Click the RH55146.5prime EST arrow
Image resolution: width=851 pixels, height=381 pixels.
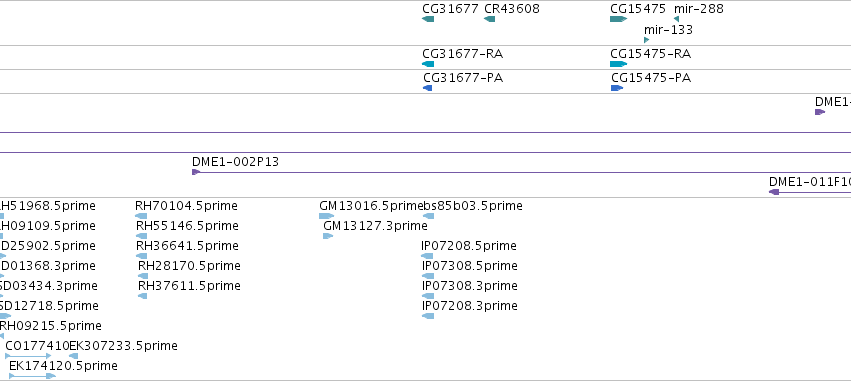tap(141, 236)
